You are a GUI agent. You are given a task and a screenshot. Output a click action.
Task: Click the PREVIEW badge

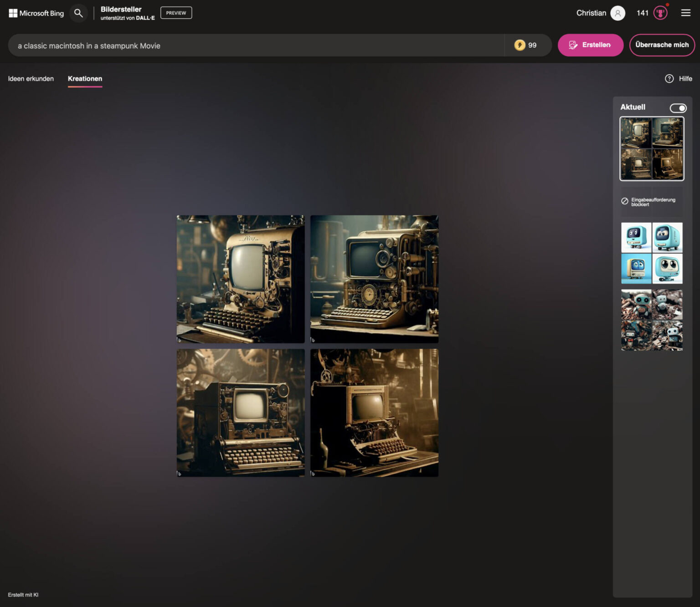coord(176,13)
